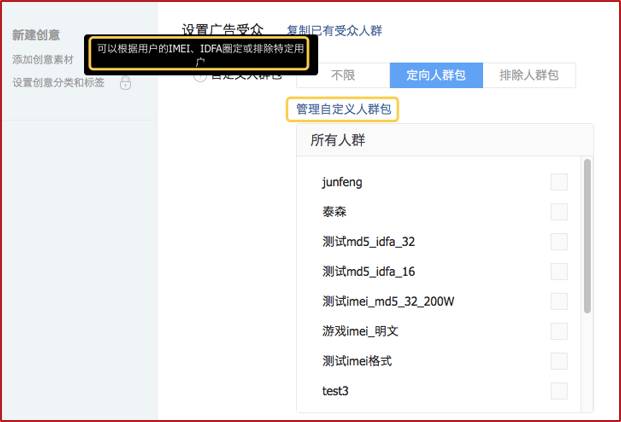
Task: Switch to the 定向人群包 tab
Action: pyautogui.click(x=434, y=75)
